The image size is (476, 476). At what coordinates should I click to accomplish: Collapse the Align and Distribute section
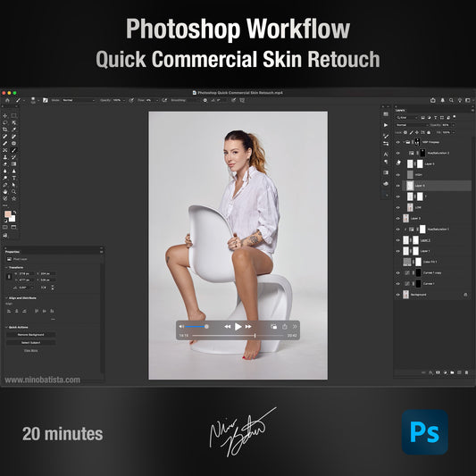click(6, 297)
